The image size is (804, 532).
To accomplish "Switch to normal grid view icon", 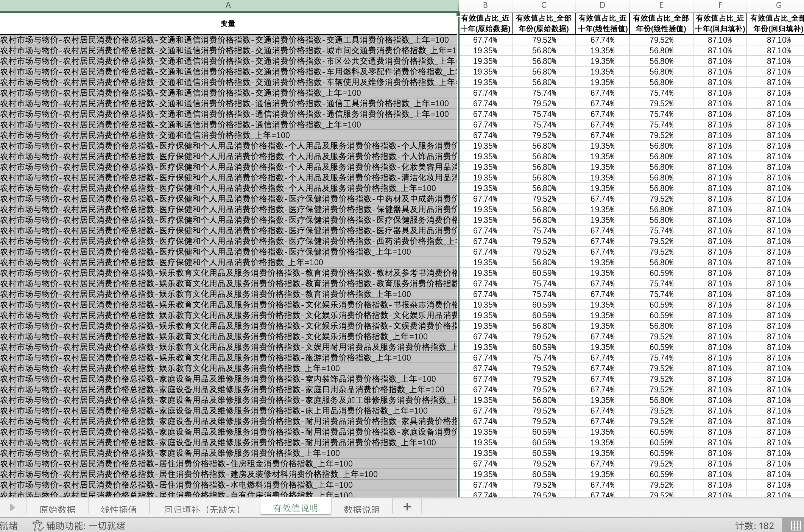I will pos(796,526).
